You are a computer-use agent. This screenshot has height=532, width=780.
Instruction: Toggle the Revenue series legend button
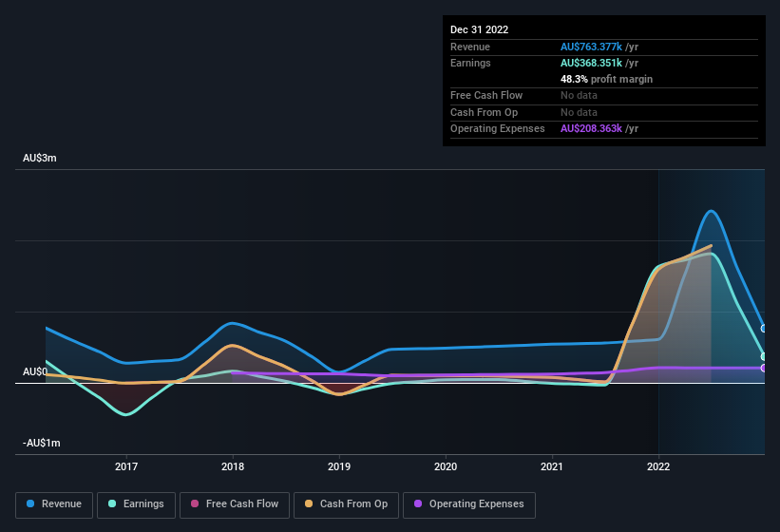(54, 504)
